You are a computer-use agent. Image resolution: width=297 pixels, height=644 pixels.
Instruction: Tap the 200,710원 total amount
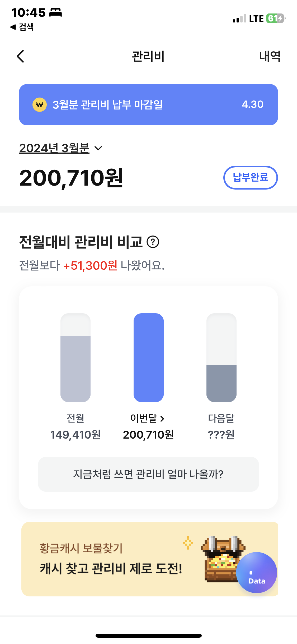[71, 178]
